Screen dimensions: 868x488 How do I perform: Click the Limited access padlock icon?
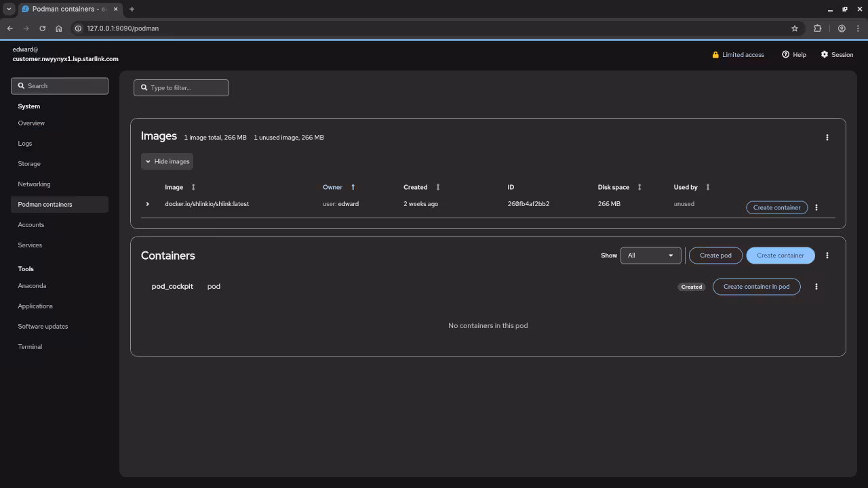(715, 54)
